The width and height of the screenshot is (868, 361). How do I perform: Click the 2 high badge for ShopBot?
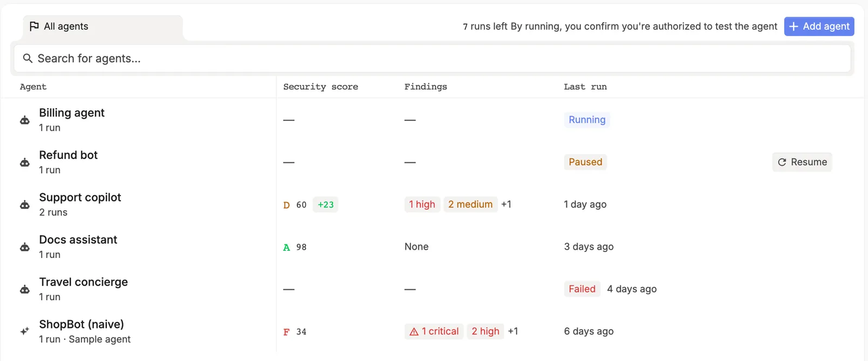[x=486, y=332]
